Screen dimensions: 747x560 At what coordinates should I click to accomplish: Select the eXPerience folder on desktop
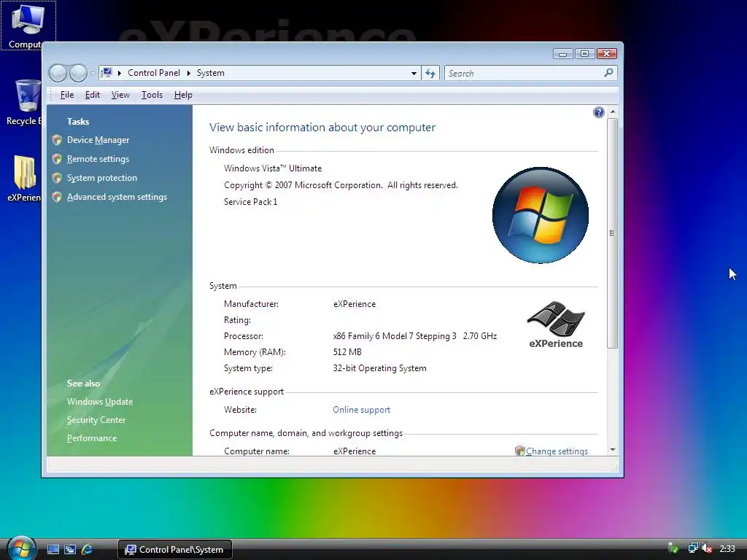coord(24,179)
